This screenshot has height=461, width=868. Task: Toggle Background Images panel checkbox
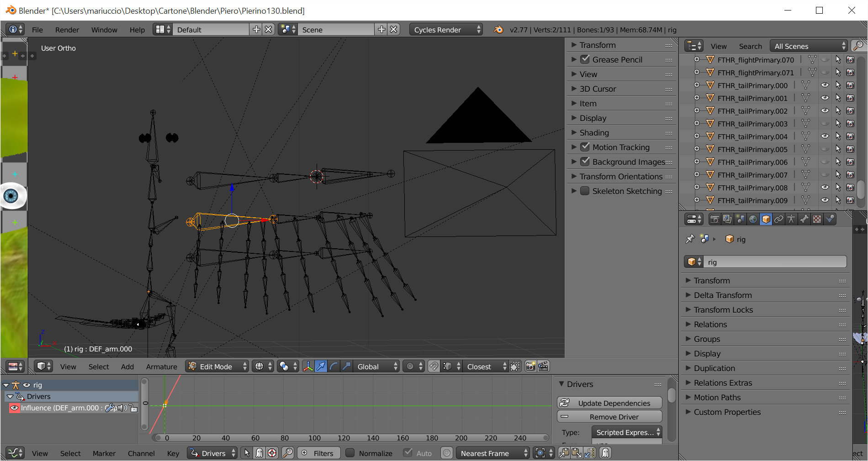tap(585, 162)
